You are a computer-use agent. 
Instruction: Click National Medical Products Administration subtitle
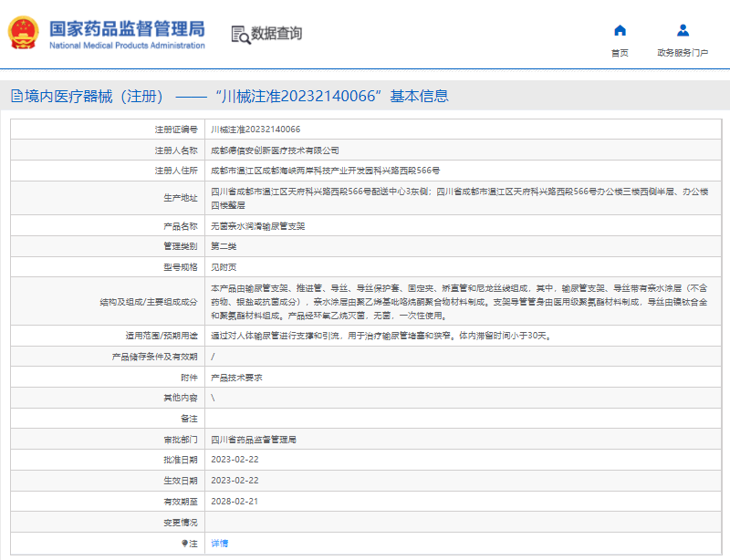127,46
